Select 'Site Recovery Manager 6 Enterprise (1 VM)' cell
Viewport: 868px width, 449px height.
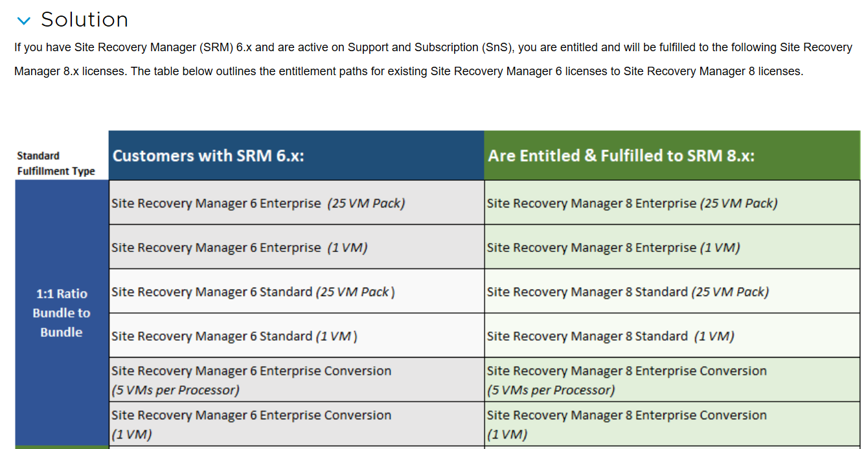click(x=297, y=247)
